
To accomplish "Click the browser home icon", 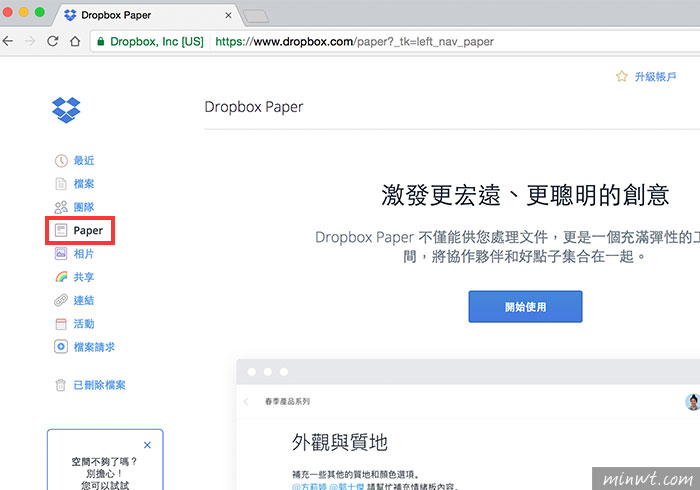I will click(75, 42).
